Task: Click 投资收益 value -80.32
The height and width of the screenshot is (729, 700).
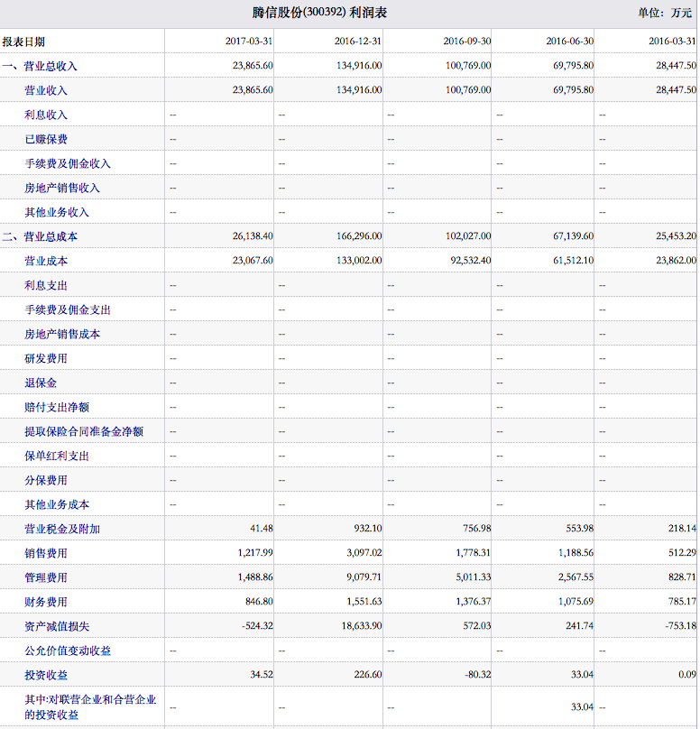Action: click(x=478, y=675)
